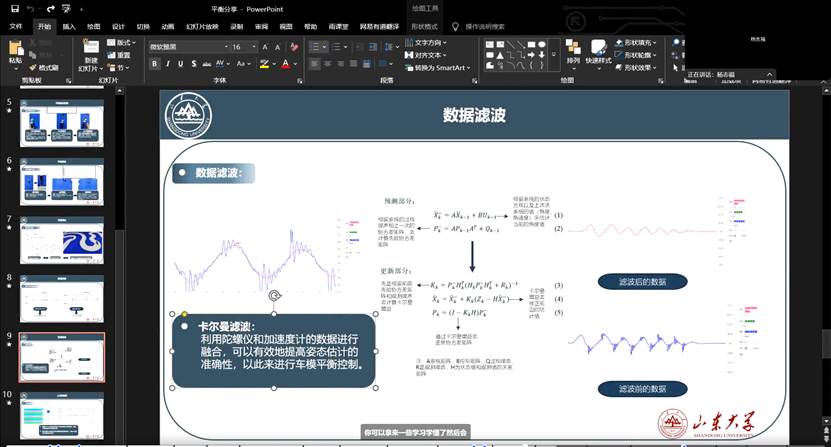Click the red font color swatch
This screenshot has width=831, height=447.
[287, 64]
